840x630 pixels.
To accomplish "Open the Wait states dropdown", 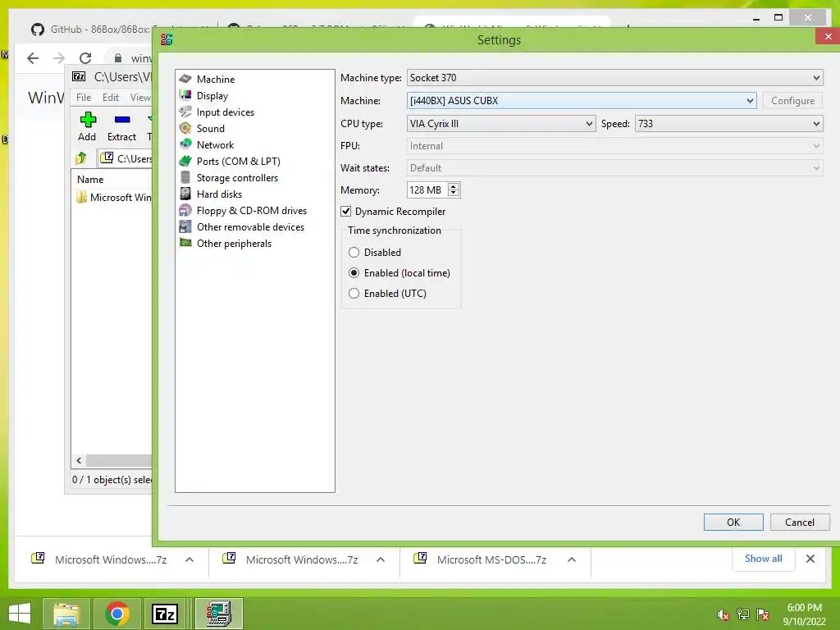I will point(614,168).
